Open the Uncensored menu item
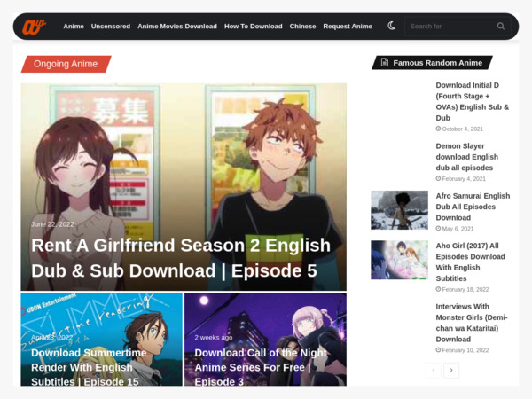Viewport: 532px width, 399px height. click(111, 26)
